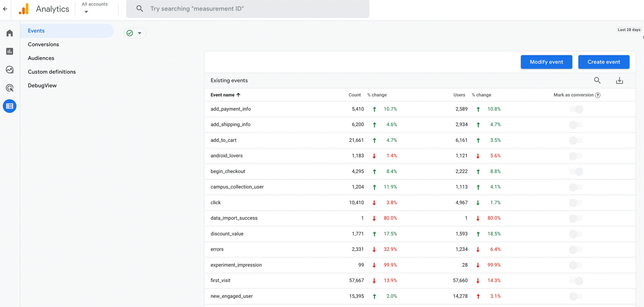
Task: Toggle conversion for campus_collection_user
Action: coord(576,187)
